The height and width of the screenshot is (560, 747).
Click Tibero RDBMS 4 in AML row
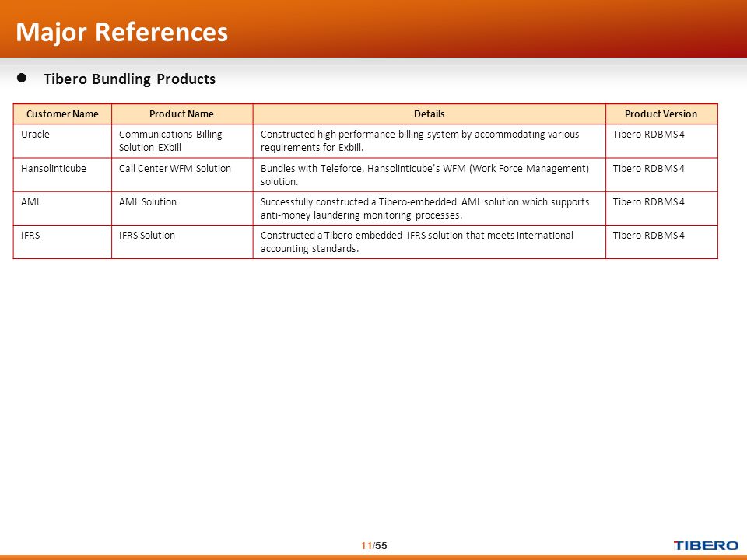click(661, 208)
